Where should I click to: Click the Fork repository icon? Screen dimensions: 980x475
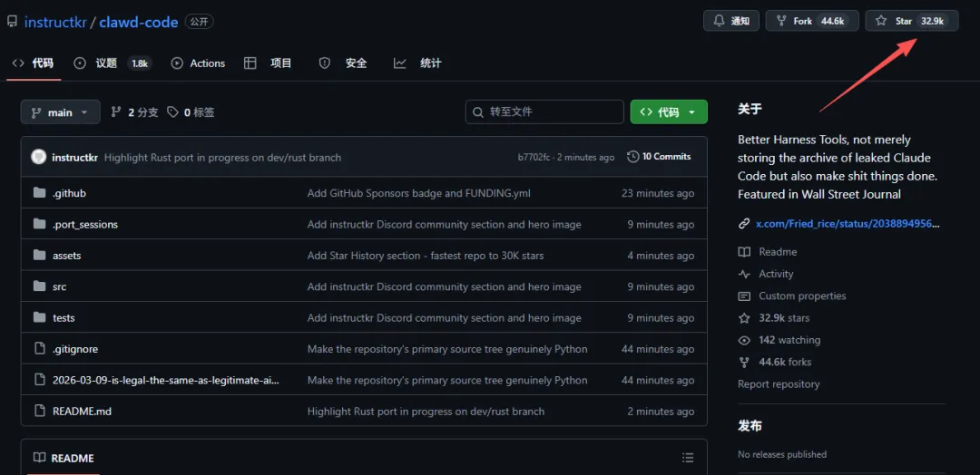click(x=781, y=21)
